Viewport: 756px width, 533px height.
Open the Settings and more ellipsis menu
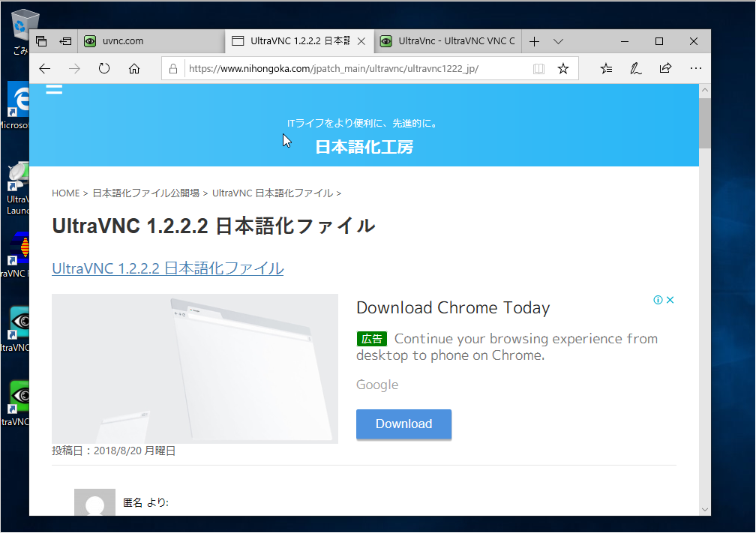(x=695, y=69)
